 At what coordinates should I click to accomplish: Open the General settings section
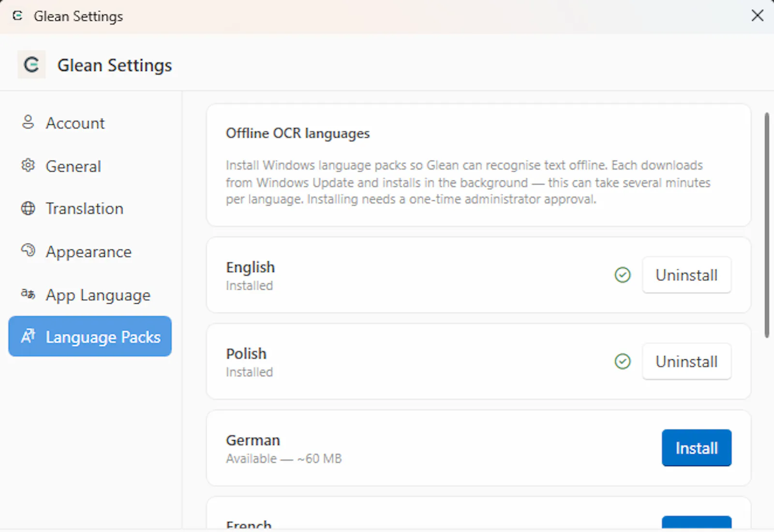(x=90, y=166)
